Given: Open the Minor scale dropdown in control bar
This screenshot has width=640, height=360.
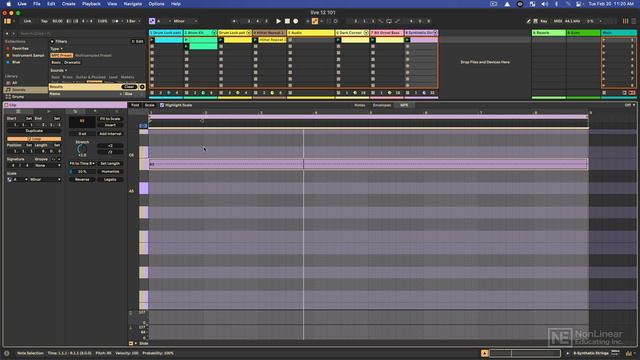Looking at the screenshot, I should 185,21.
